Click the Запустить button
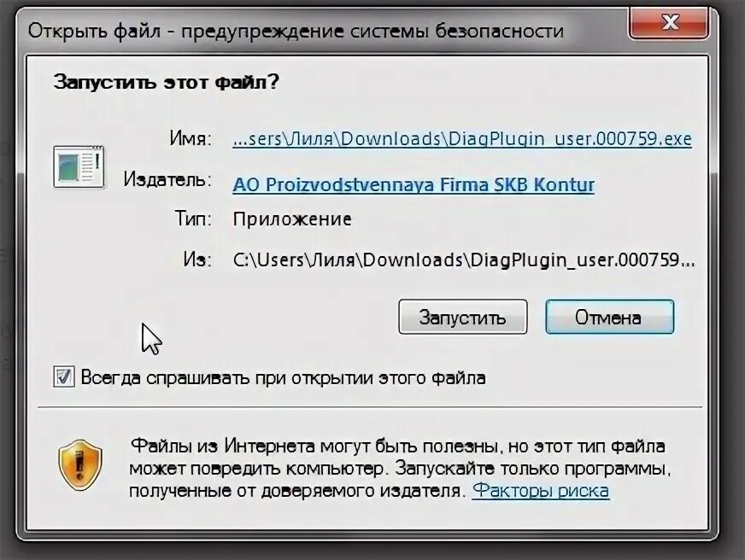Image resolution: width=745 pixels, height=560 pixels. [x=463, y=317]
